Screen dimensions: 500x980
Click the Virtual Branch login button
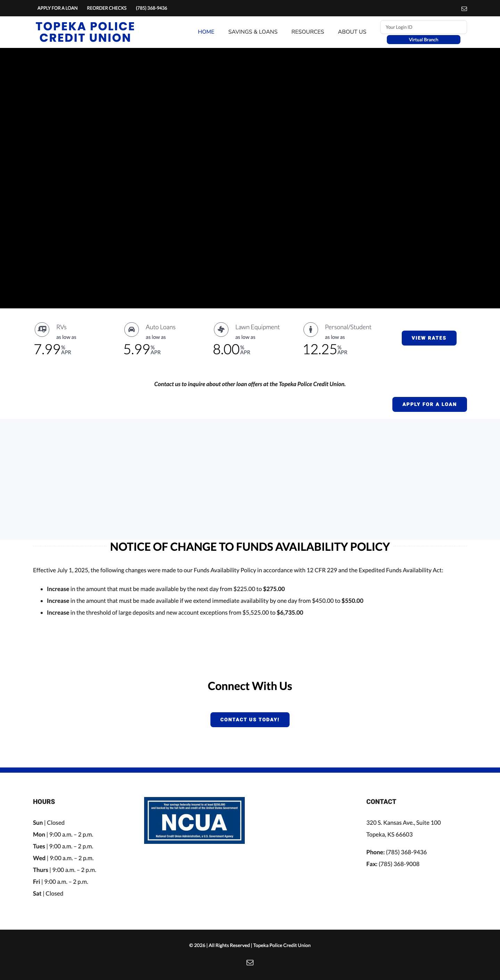423,40
